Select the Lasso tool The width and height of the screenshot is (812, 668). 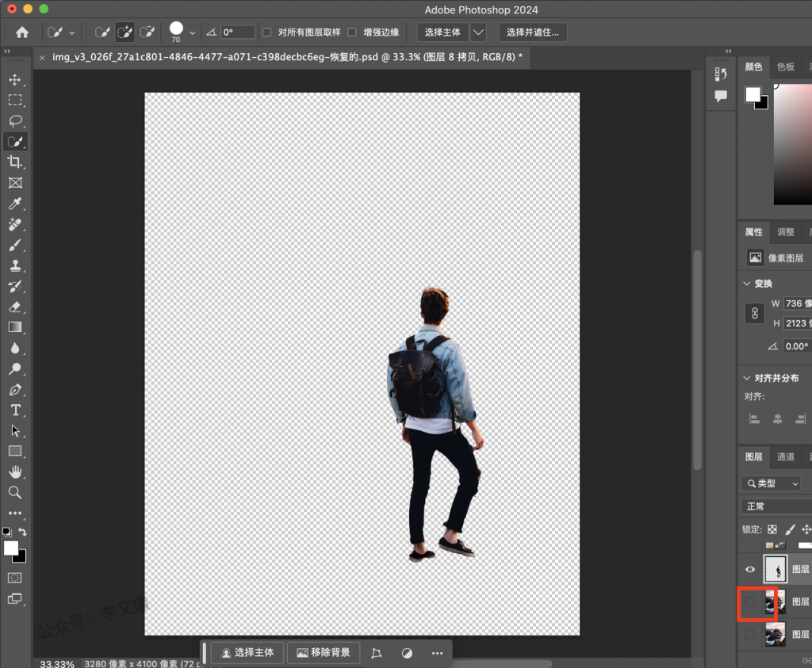click(x=15, y=120)
